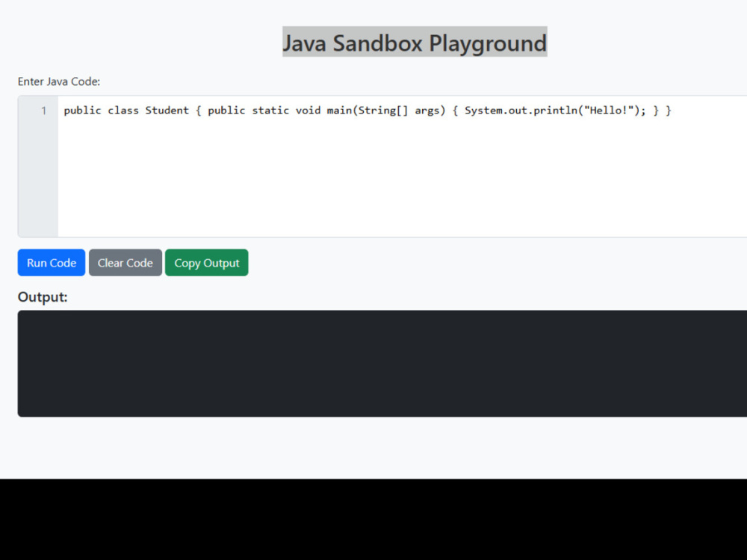This screenshot has height=560, width=747.
Task: Click the word 'Student' in the code
Action: coord(167,111)
